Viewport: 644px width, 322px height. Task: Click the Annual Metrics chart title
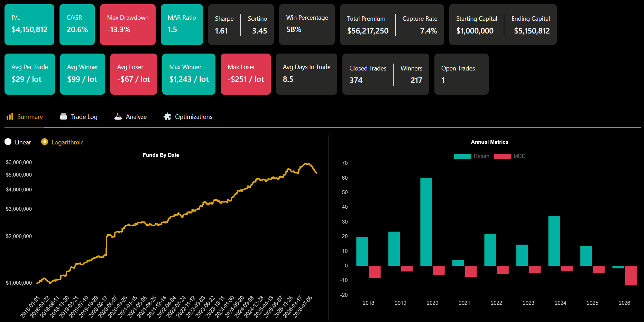(x=489, y=142)
